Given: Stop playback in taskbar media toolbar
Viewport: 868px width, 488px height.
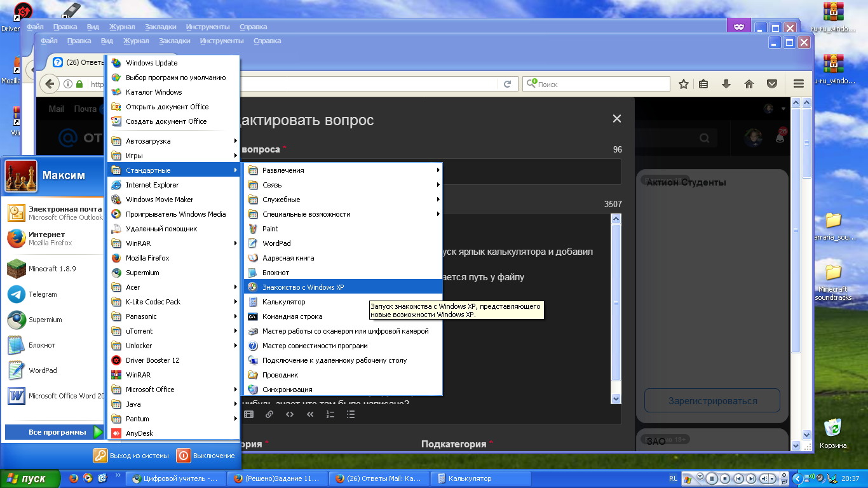Looking at the screenshot, I should click(x=725, y=478).
